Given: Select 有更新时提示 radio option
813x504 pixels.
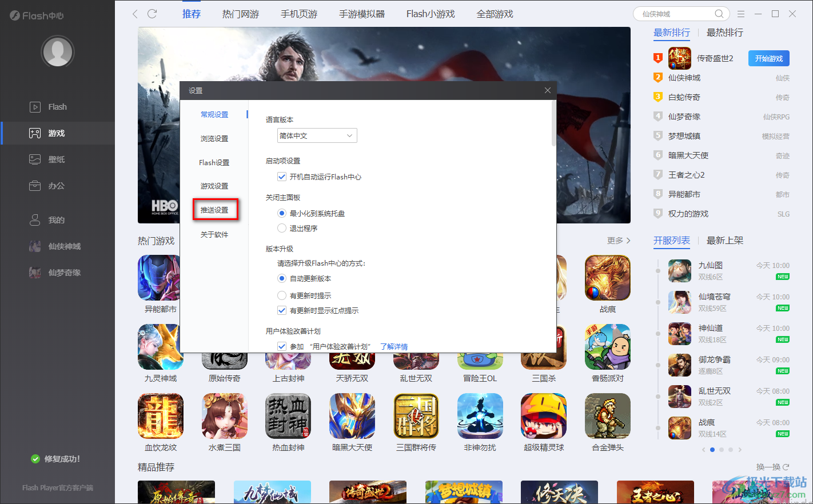Looking at the screenshot, I should [282, 295].
